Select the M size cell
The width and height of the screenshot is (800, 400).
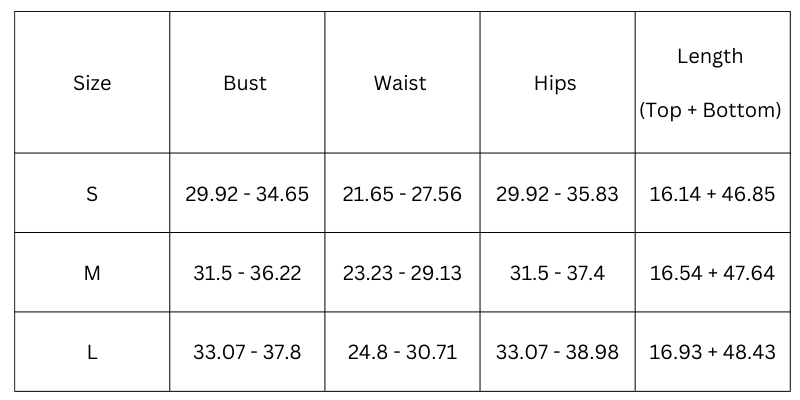point(92,273)
